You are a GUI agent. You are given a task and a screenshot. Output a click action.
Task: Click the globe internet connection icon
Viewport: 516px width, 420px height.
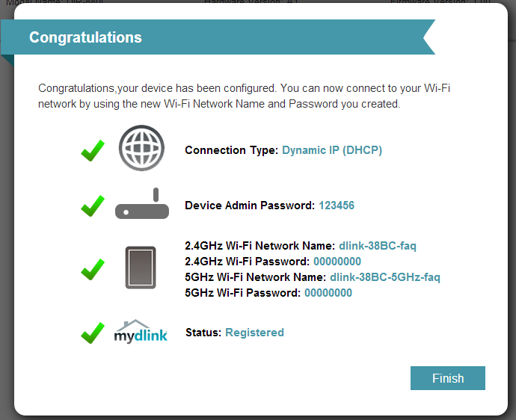141,150
